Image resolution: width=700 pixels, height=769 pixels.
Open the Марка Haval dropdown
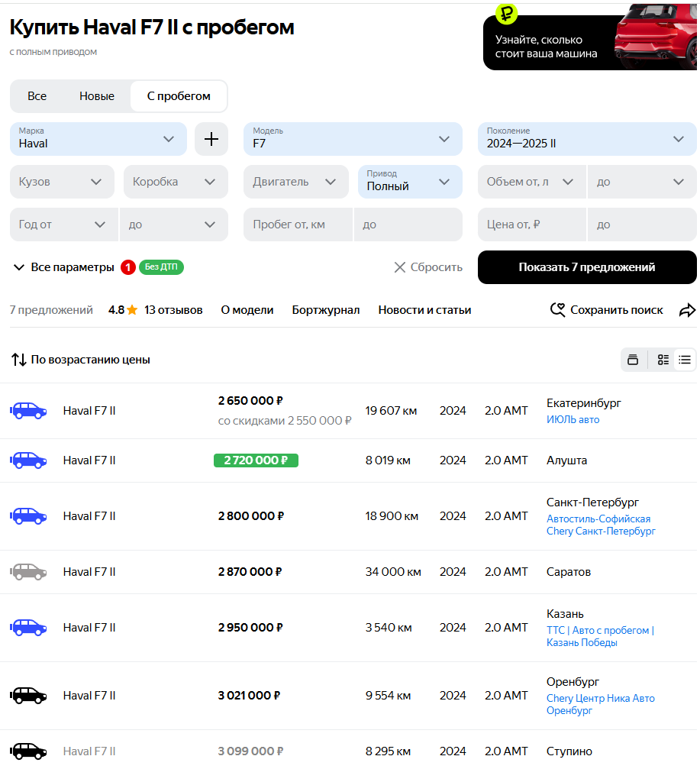98,139
